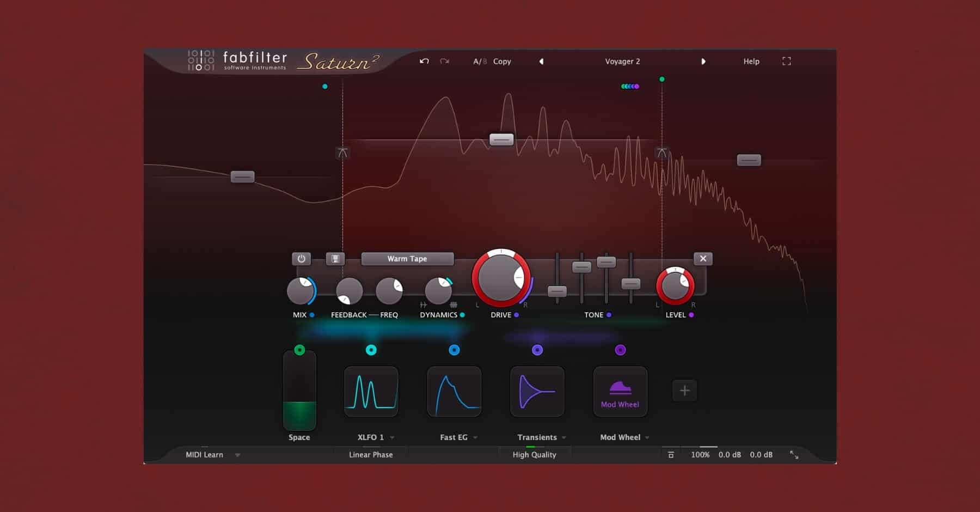Open the Mod Wheel MIDI source tile
The width and height of the screenshot is (980, 512).
tap(620, 392)
